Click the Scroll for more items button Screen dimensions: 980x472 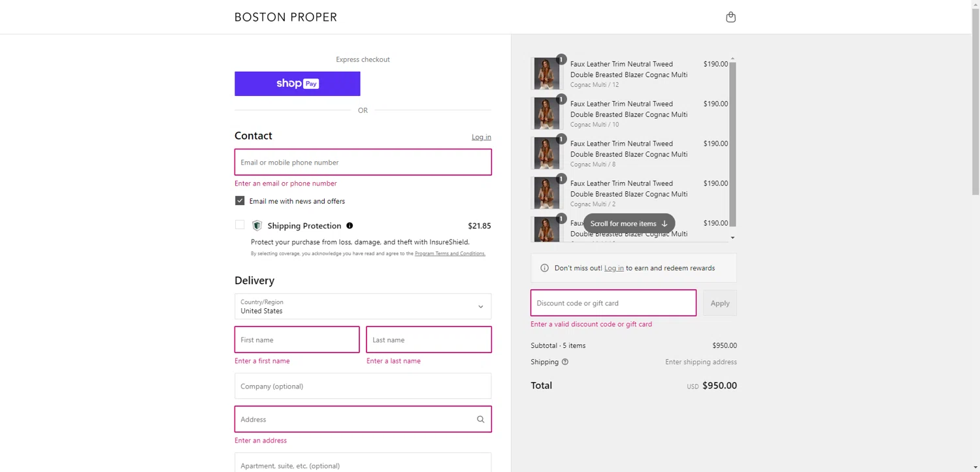(x=629, y=223)
